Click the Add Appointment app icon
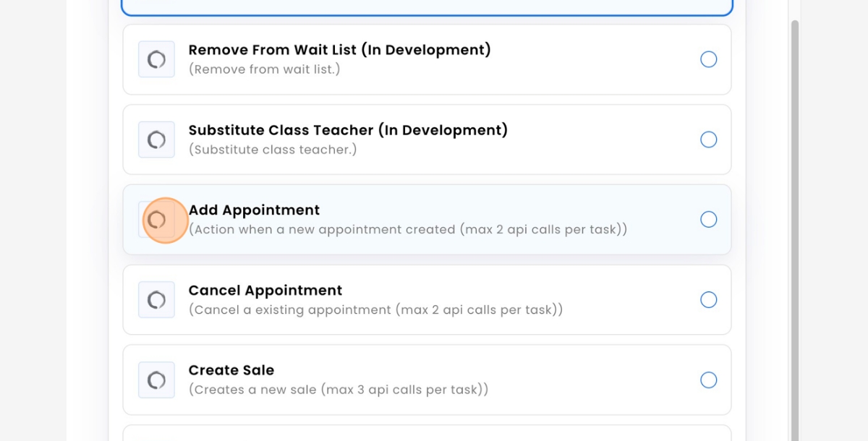 click(156, 220)
